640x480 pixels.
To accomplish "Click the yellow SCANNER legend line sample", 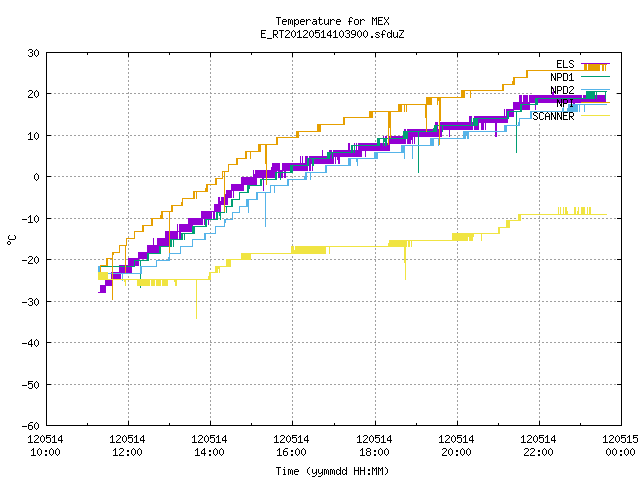I will pyautogui.click(x=596, y=116).
